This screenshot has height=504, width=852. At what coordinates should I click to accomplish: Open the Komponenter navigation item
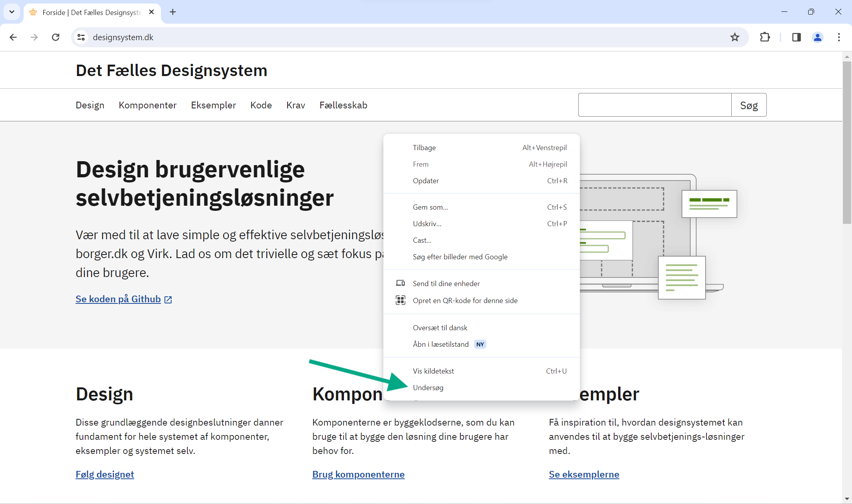click(x=148, y=105)
